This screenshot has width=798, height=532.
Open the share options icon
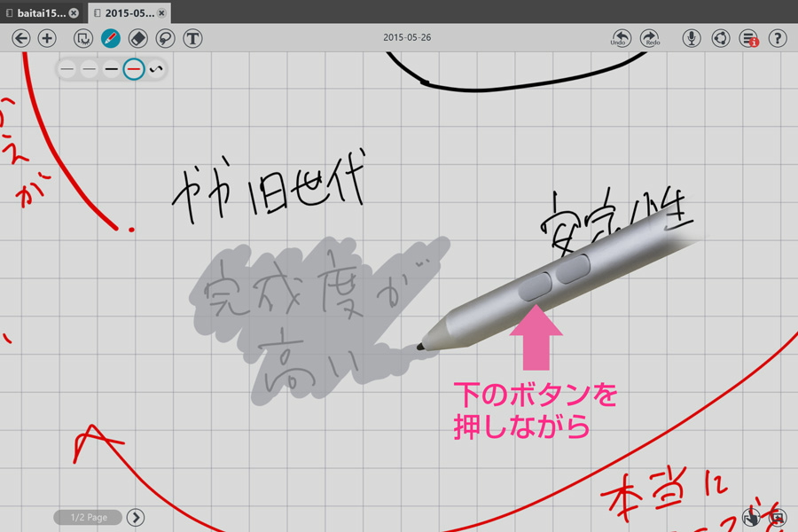(x=721, y=38)
